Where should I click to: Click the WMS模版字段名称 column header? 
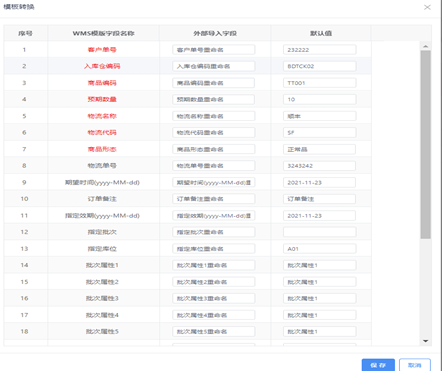pos(103,33)
